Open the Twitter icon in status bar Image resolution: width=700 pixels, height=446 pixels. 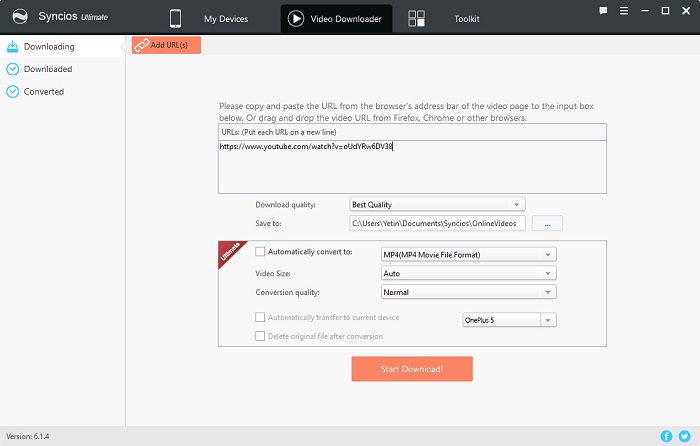tap(684, 436)
